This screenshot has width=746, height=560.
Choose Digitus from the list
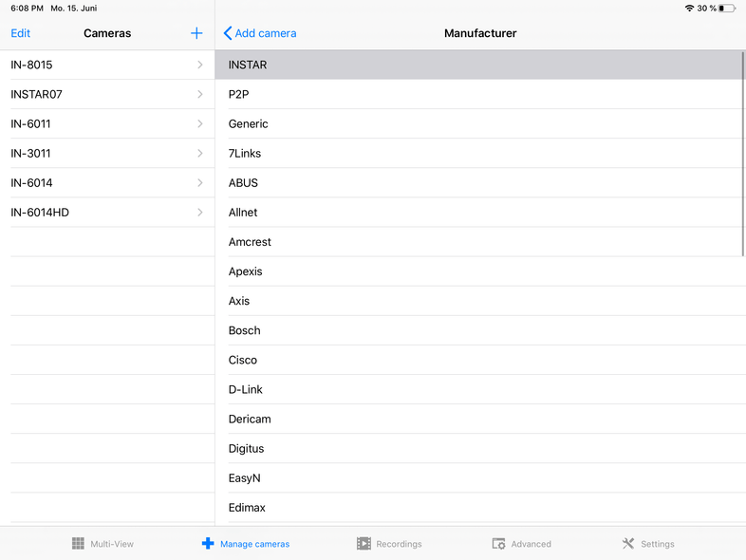480,448
